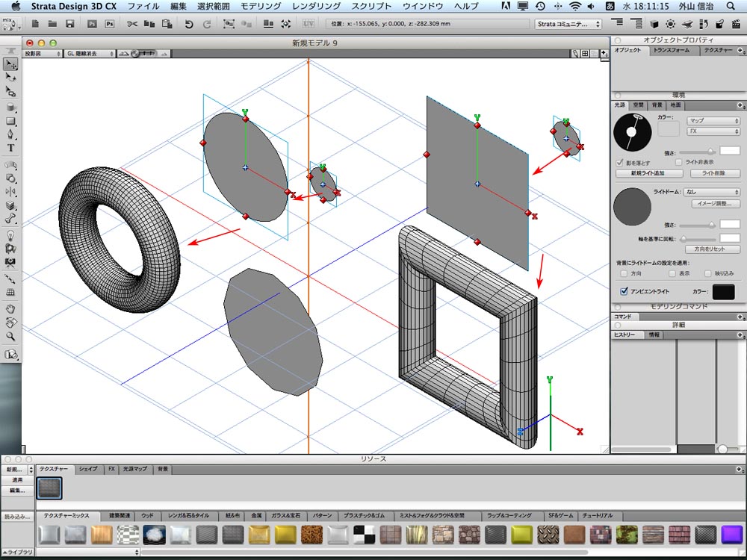Click the 軸を基準に回転 slider

click(x=698, y=239)
